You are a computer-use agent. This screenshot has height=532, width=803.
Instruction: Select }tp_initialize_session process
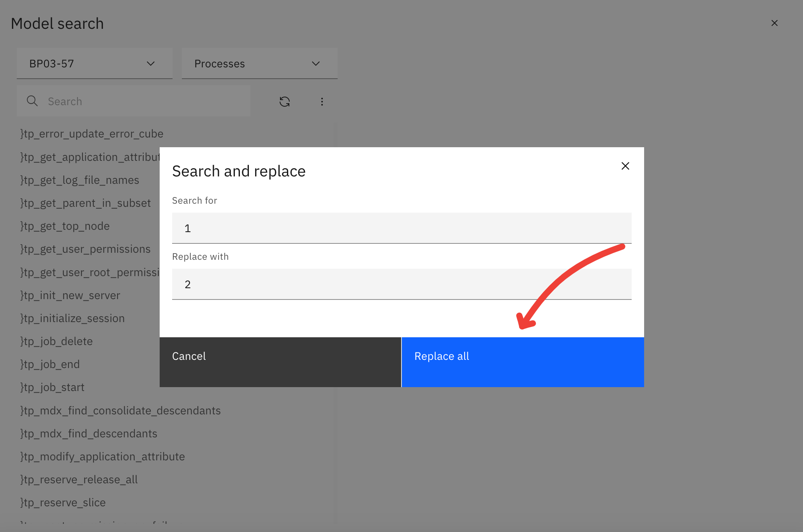click(x=72, y=319)
